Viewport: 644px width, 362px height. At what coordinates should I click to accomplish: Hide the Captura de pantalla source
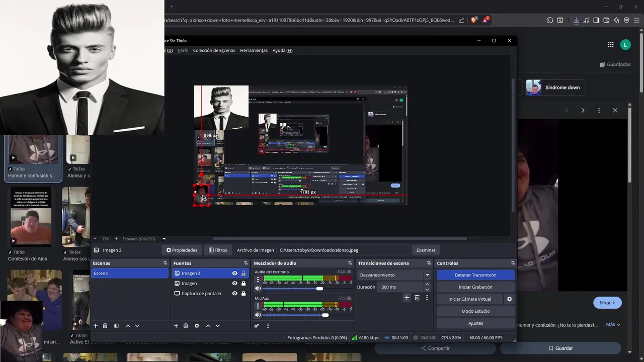(x=234, y=294)
